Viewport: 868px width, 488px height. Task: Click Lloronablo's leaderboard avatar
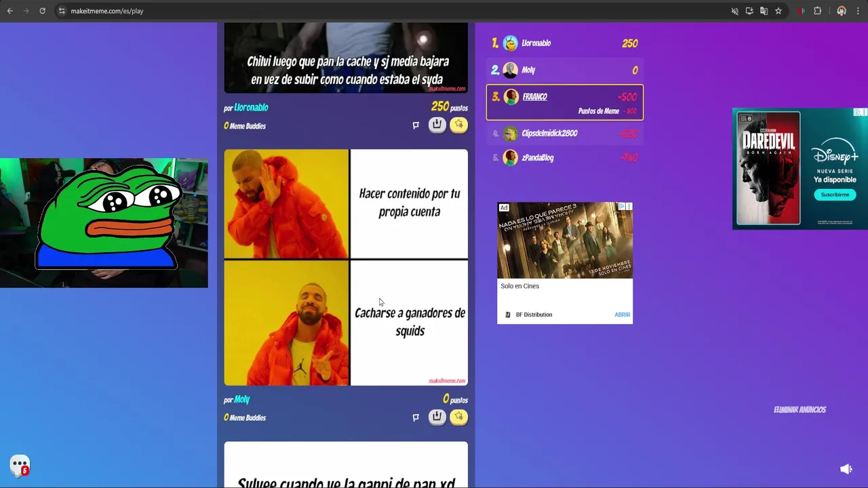point(511,43)
